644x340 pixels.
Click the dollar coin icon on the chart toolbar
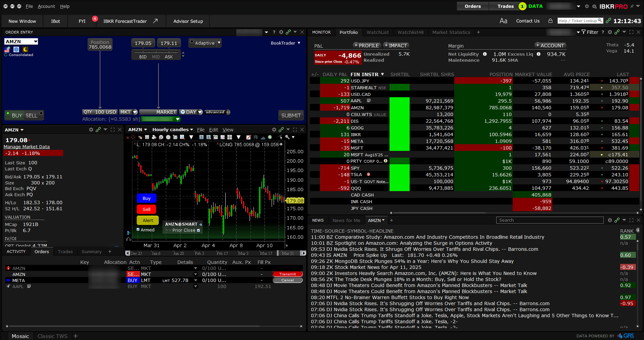coord(270,137)
